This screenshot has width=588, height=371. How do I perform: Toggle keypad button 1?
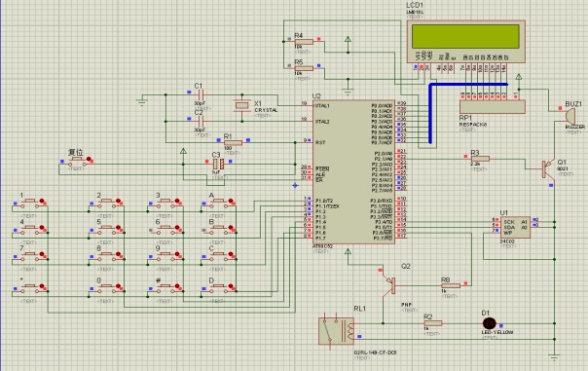(x=32, y=203)
